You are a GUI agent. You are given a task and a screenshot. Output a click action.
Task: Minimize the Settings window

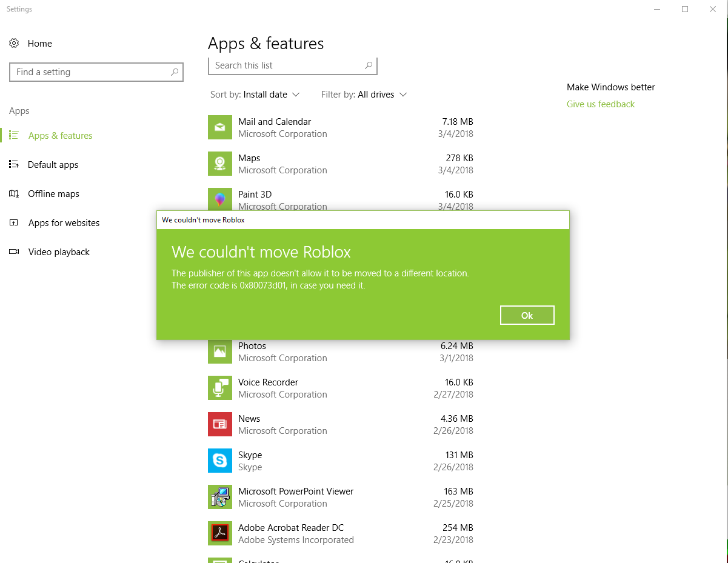tap(658, 9)
